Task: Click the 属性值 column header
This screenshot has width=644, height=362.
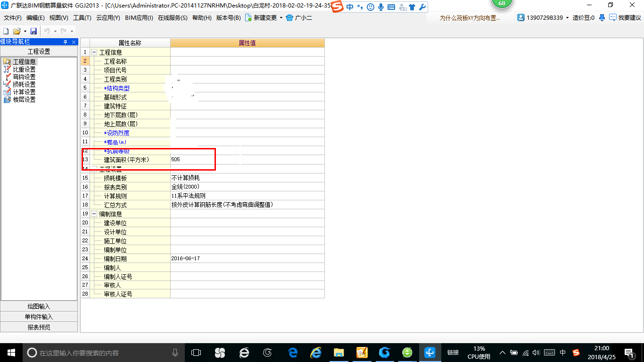Action: coord(248,43)
